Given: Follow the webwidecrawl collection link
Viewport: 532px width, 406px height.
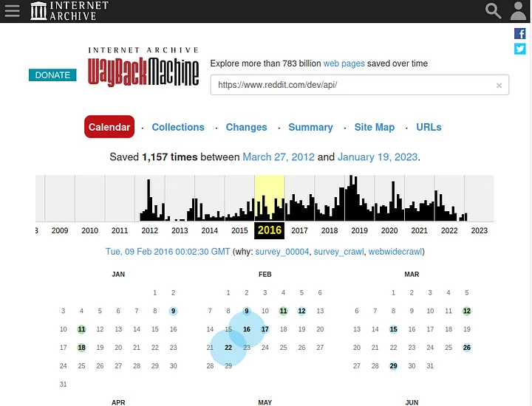Looking at the screenshot, I should click(395, 252).
